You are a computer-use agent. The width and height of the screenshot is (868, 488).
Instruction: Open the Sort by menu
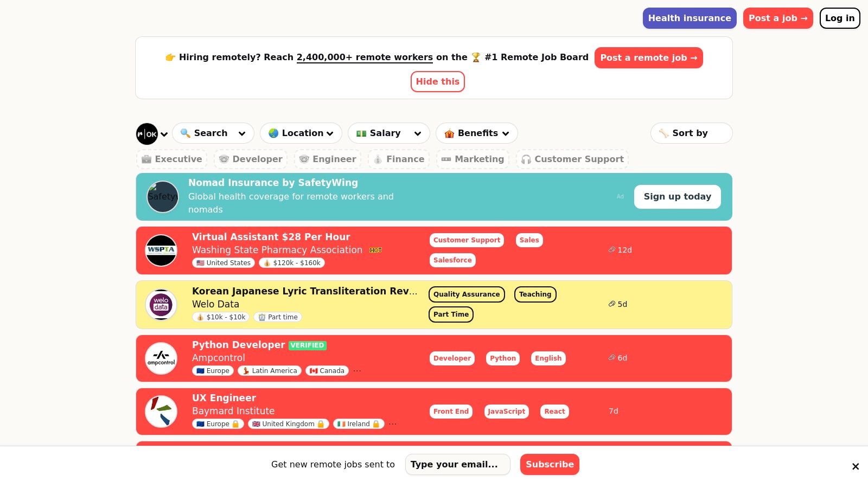pyautogui.click(x=691, y=133)
